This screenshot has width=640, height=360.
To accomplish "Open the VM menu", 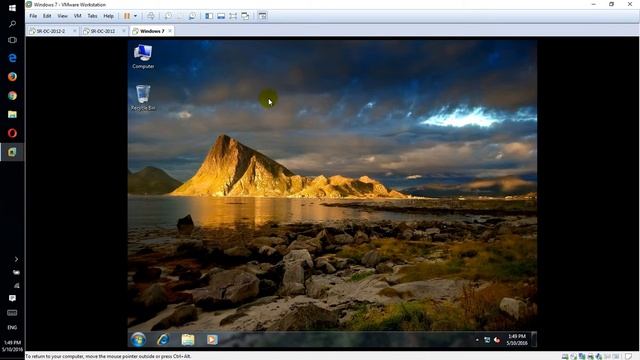I will (78, 16).
